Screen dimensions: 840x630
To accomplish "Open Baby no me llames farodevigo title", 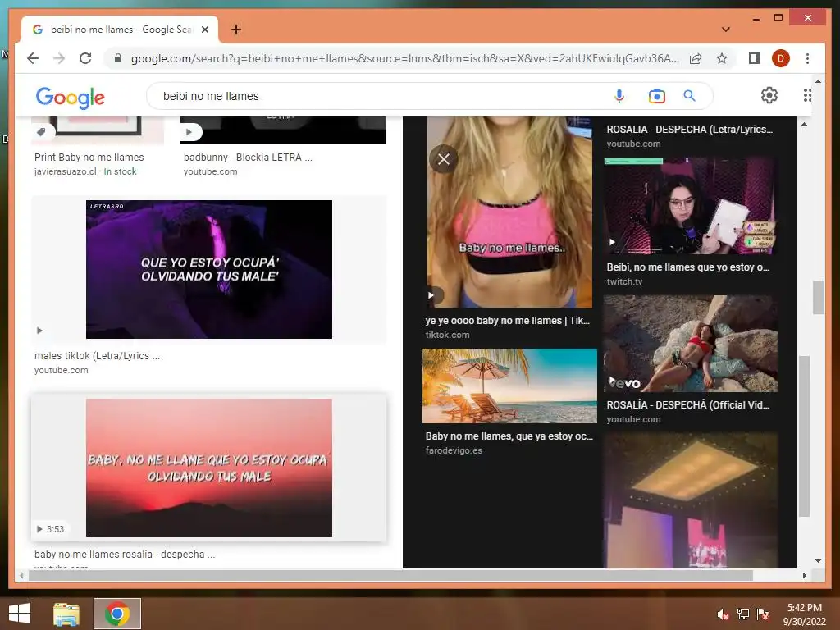I will coord(509,436).
